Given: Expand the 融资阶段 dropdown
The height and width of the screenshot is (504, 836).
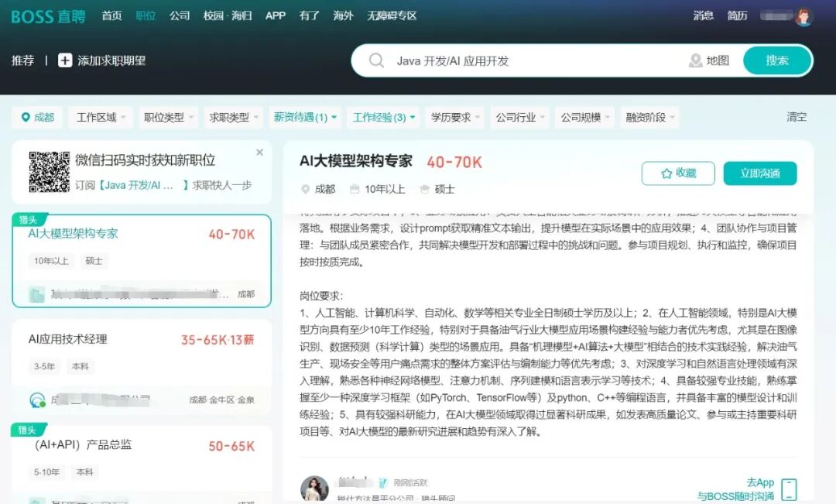Looking at the screenshot, I should (650, 118).
